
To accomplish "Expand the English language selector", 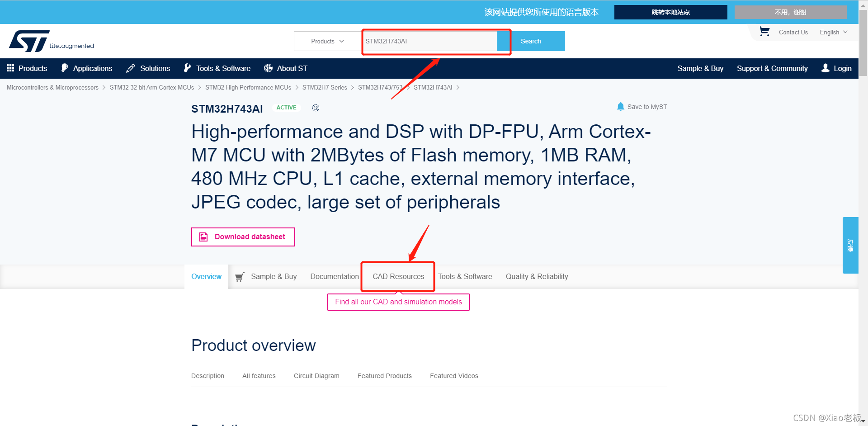I will (x=834, y=32).
